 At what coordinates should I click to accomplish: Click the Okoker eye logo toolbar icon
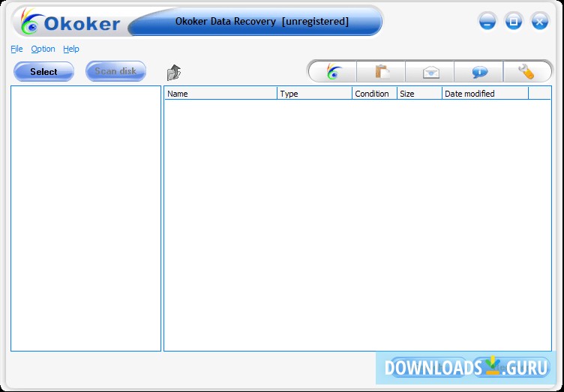coord(334,72)
